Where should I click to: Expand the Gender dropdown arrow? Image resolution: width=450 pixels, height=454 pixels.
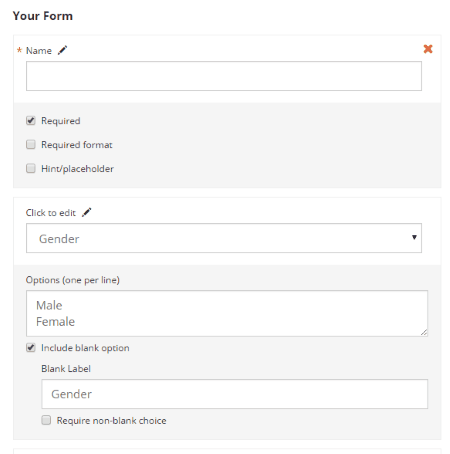point(414,237)
